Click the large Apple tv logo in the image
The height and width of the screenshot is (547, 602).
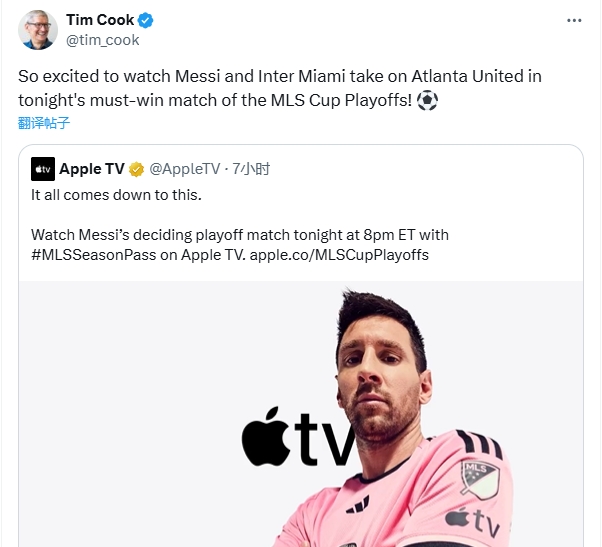point(299,438)
